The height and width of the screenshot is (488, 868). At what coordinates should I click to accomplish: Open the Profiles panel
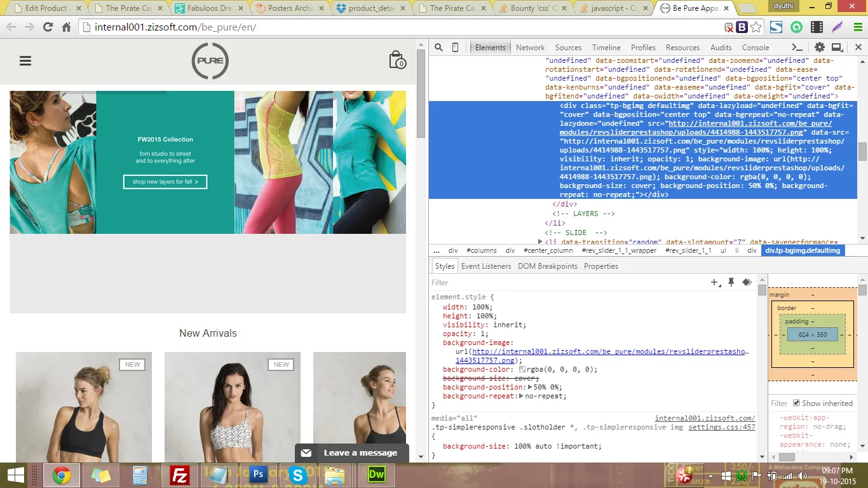[643, 47]
